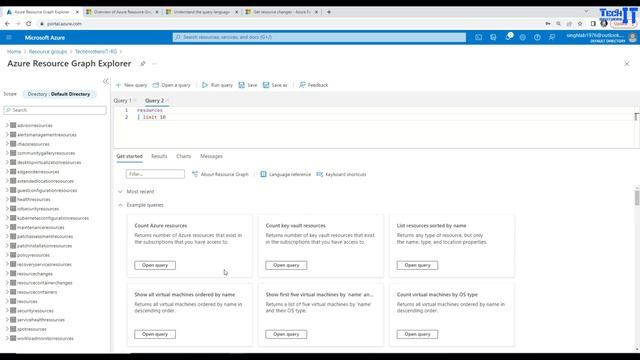Expand the chaosresources table
The image size is (640, 360).
click(7, 144)
